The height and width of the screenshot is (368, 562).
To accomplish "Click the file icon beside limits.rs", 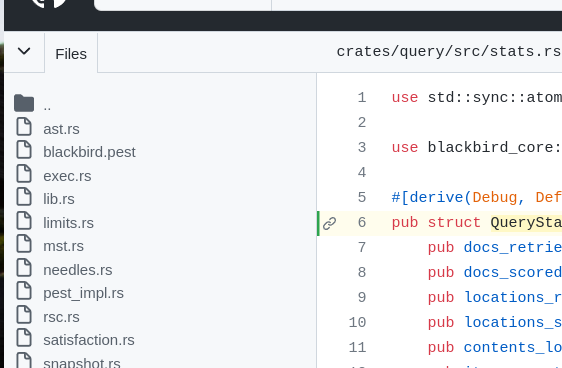I will pyautogui.click(x=24, y=220).
